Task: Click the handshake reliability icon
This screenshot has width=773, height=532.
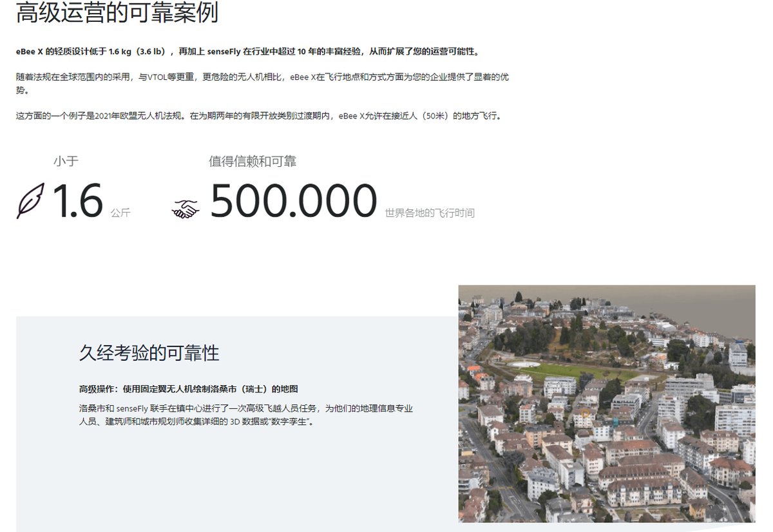Action: [186, 209]
